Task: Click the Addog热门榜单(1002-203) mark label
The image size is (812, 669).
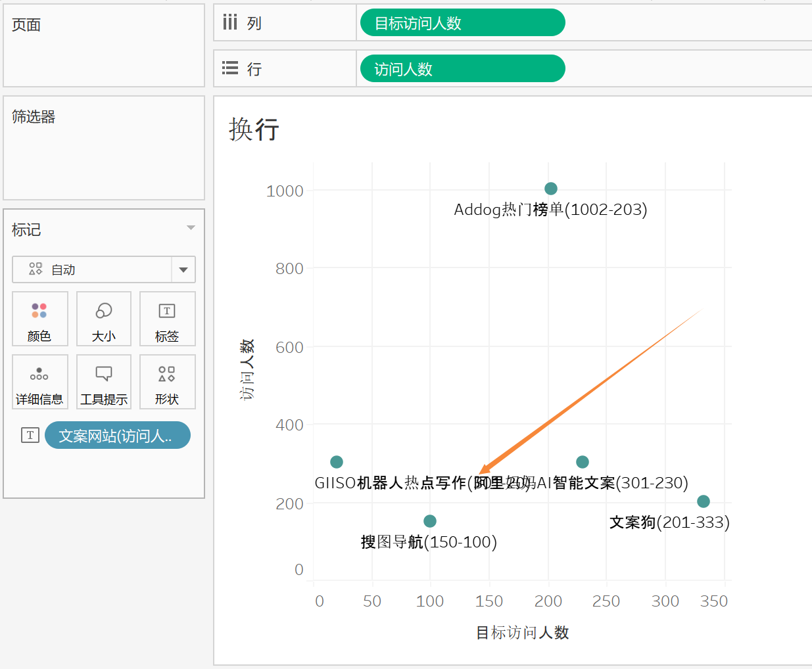Action: coord(550,210)
